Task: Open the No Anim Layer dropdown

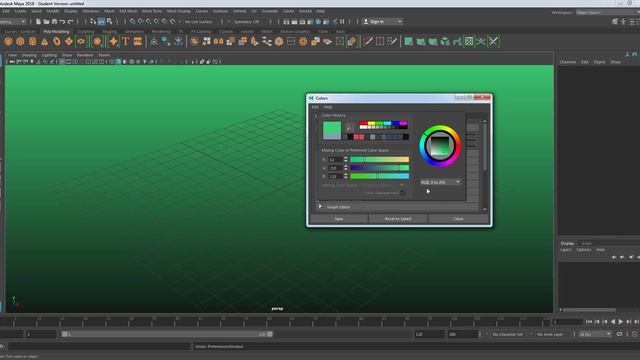Action: pyautogui.click(x=550, y=334)
